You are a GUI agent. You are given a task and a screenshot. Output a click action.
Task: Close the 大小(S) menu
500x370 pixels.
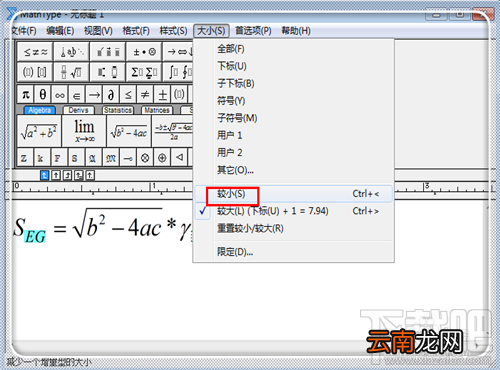pyautogui.click(x=211, y=31)
